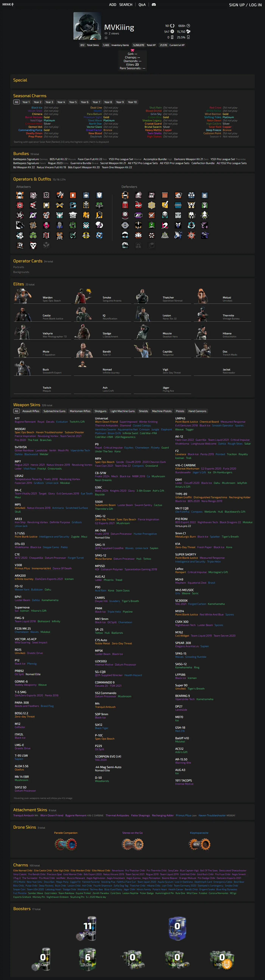265x980 pixels.
Task: Filter seasonal charms by Year 5
Action: tap(73, 102)
